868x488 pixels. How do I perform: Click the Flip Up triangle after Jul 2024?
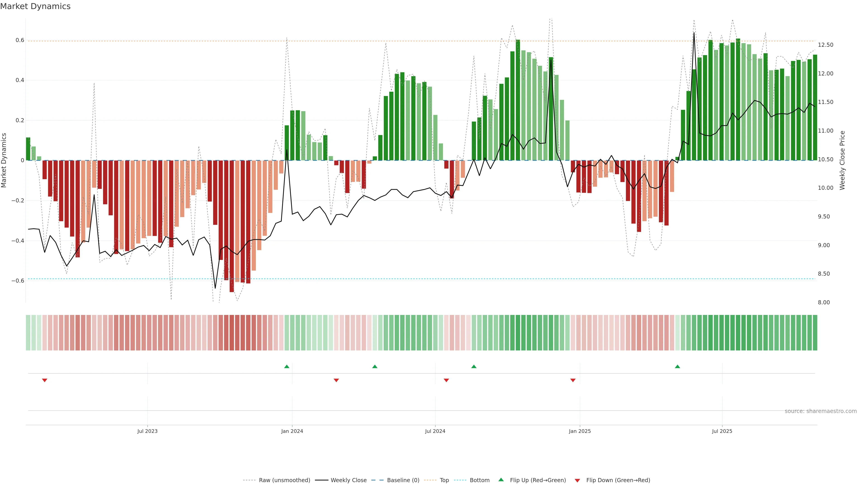[x=474, y=366]
